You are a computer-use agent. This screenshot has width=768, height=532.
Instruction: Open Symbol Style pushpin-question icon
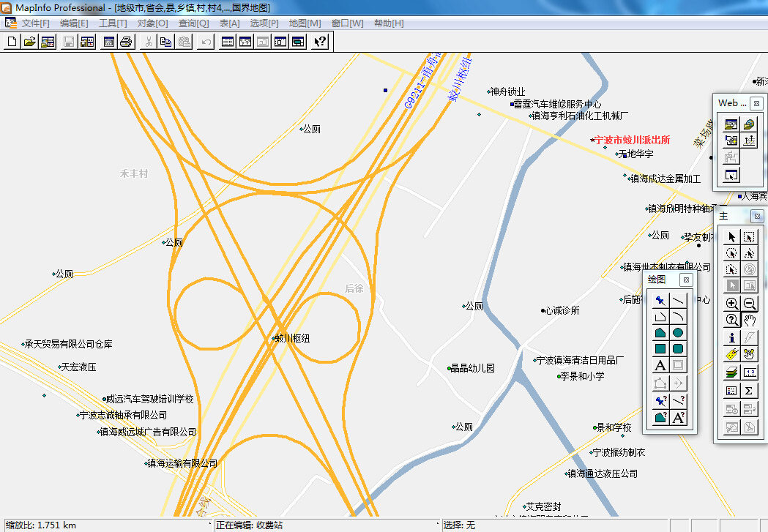tap(660, 401)
